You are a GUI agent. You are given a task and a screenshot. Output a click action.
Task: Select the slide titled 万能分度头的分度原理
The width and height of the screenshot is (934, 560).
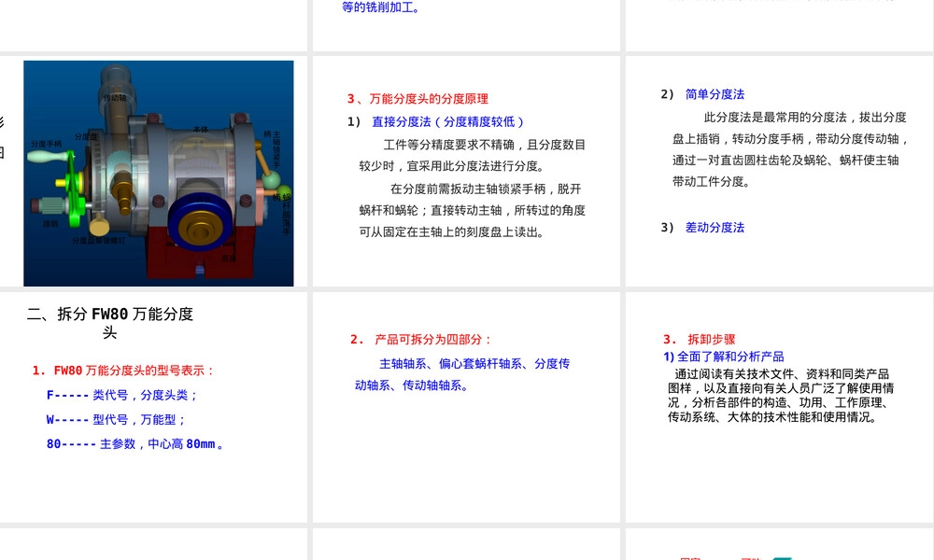pos(466,172)
